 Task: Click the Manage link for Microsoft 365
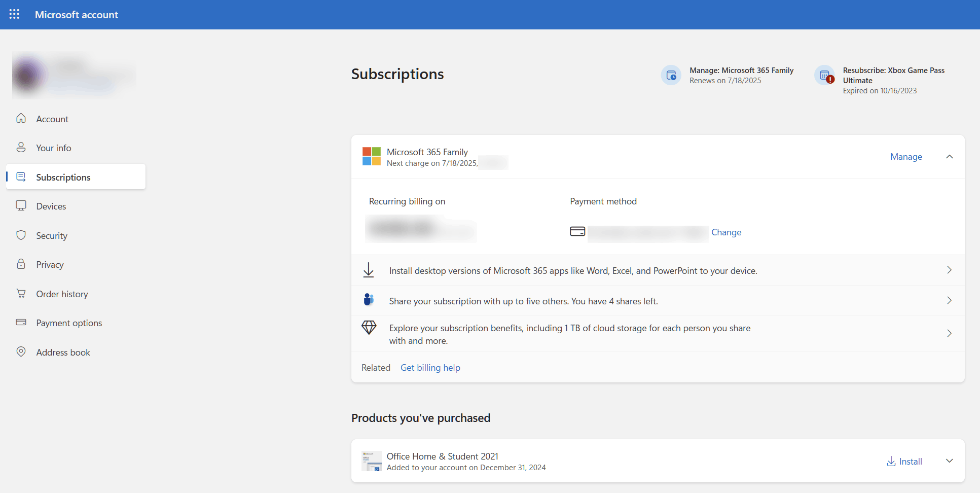[x=906, y=157]
